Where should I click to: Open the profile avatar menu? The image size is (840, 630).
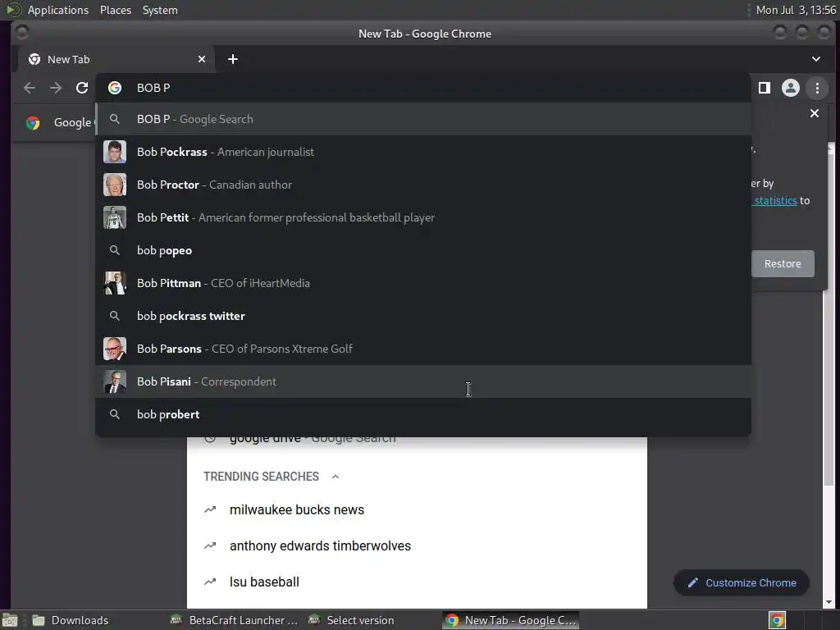[790, 88]
